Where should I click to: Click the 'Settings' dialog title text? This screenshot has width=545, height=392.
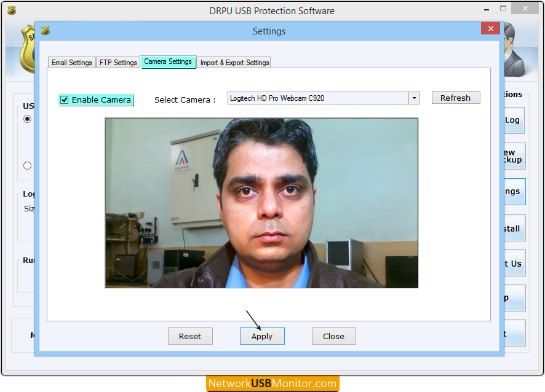(269, 31)
